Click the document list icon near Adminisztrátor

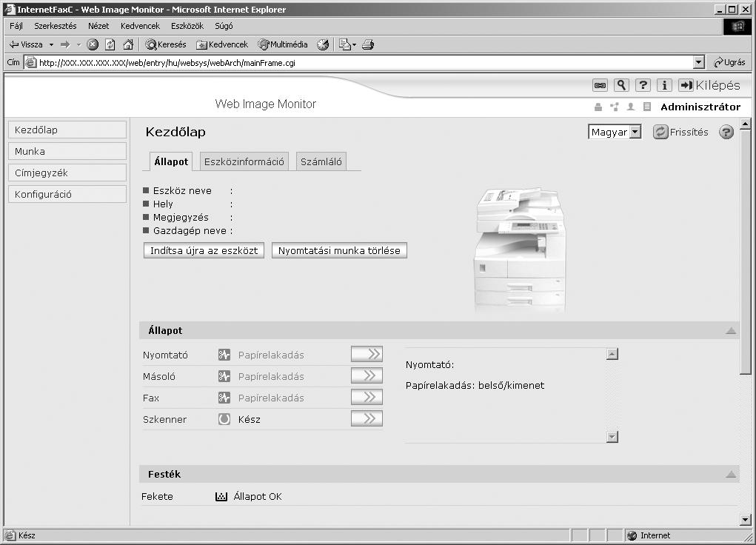coord(647,107)
